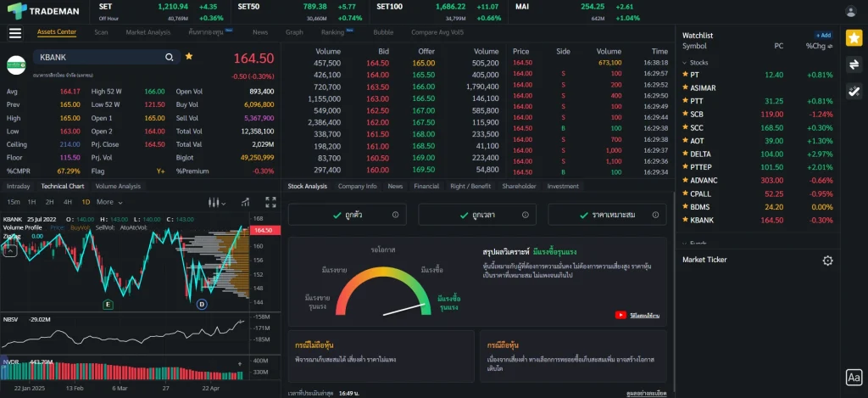Screen dimensions: 868x398
Task: Click the chart indicators icon
Action: point(245,202)
